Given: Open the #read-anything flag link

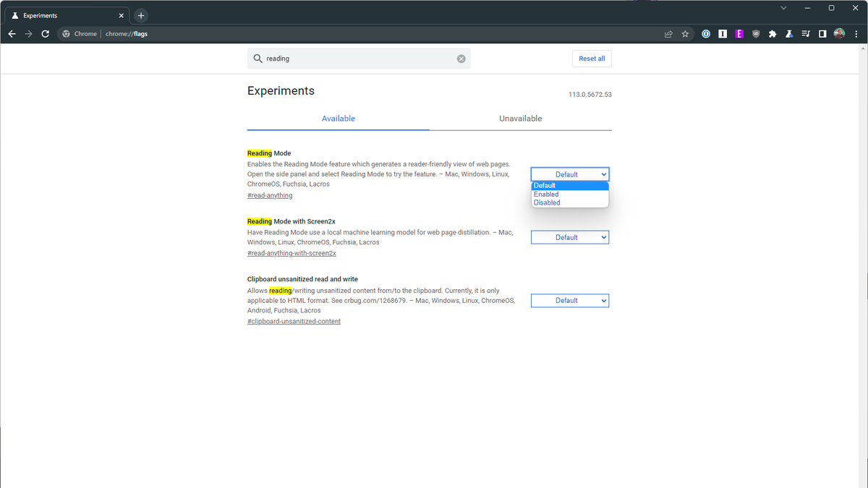Looking at the screenshot, I should pyautogui.click(x=270, y=195).
